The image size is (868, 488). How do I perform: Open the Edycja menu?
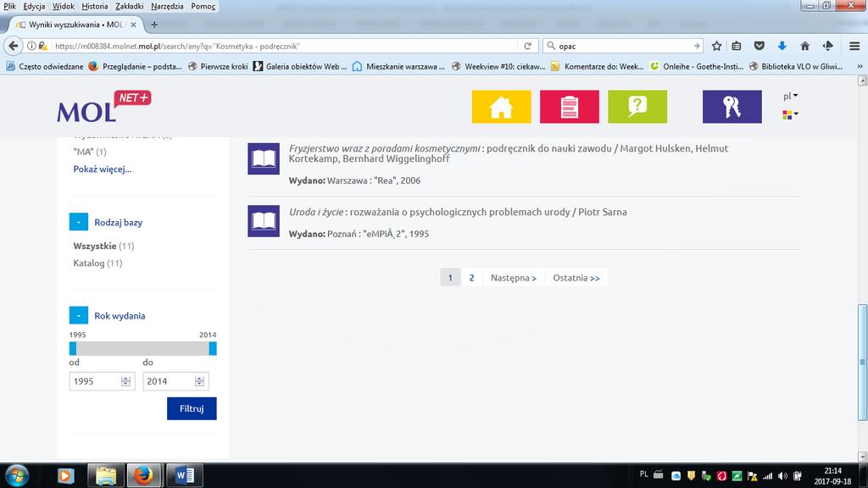[x=34, y=6]
